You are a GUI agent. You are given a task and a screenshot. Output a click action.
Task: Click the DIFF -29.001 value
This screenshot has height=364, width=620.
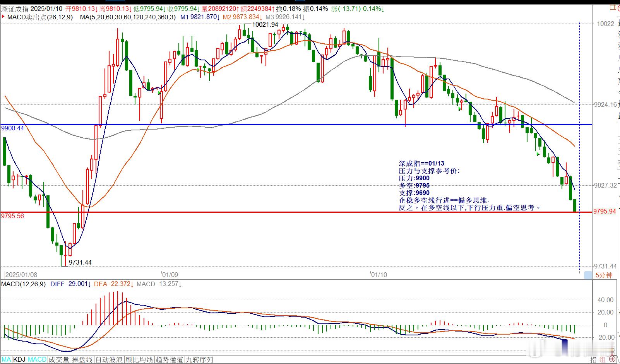point(71,284)
